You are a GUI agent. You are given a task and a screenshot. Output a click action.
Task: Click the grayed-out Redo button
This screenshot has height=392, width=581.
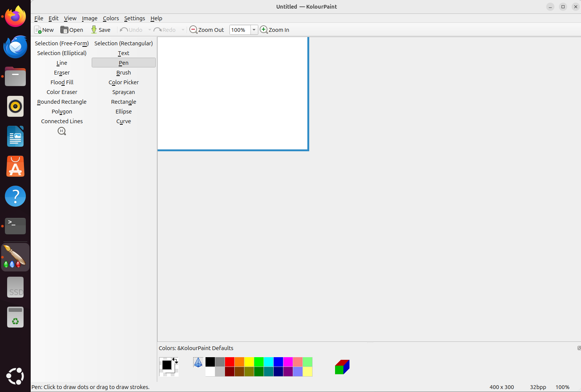(165, 30)
